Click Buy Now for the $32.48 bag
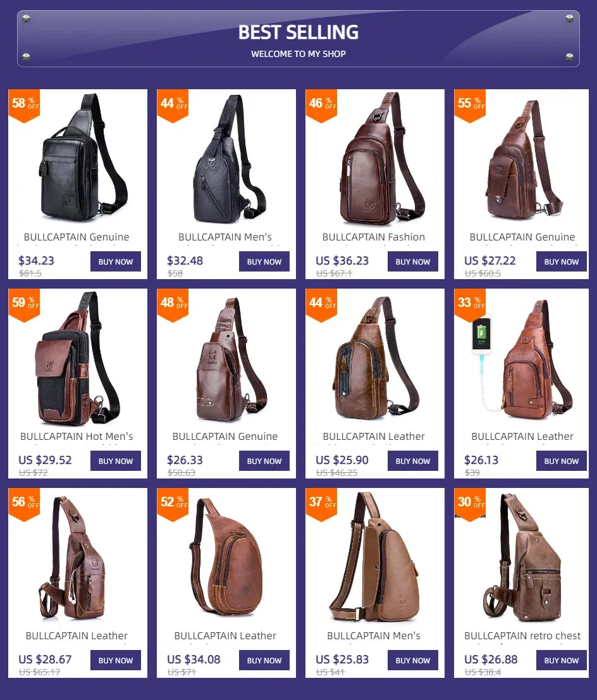This screenshot has height=700, width=597. pos(264,261)
